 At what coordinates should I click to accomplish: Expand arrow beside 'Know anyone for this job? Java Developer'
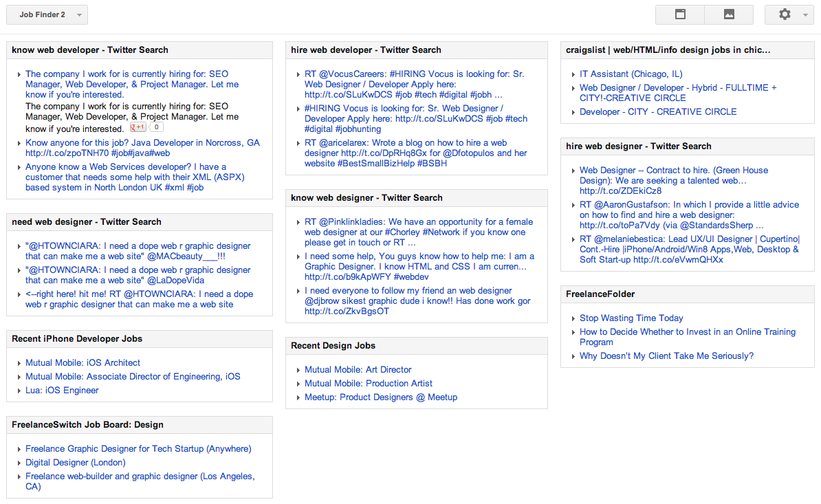tap(19, 144)
